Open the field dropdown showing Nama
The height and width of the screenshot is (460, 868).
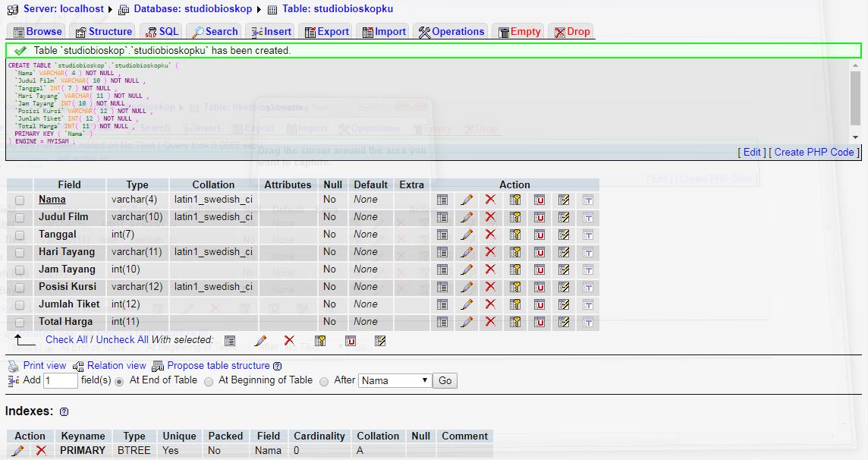[x=394, y=380]
